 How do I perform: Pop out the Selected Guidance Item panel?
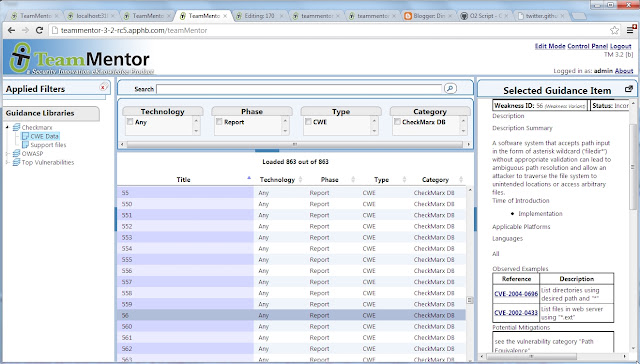click(629, 89)
